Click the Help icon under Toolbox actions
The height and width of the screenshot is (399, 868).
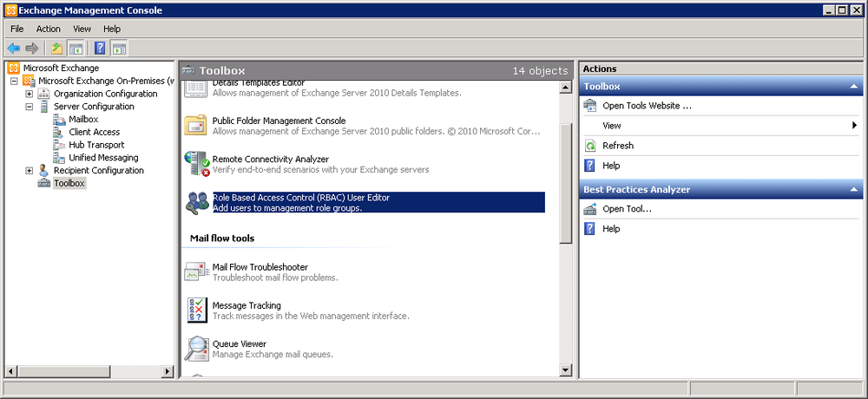[590, 166]
